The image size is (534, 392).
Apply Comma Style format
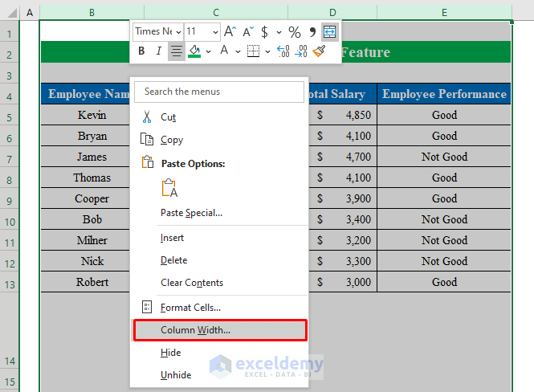[x=312, y=32]
